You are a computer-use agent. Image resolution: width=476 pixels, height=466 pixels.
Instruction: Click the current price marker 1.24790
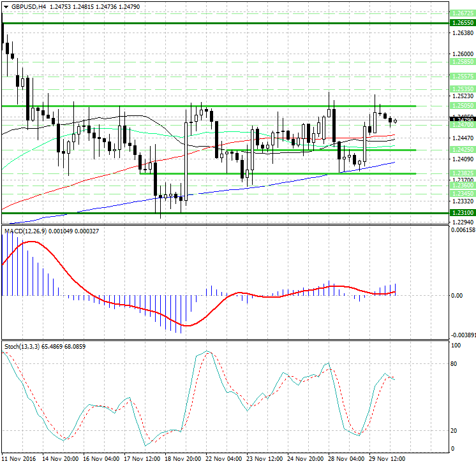(x=463, y=119)
